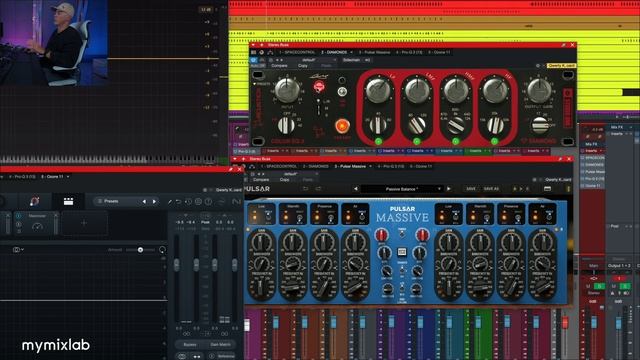Toggle the green HMF band button in Diamonds
Screen dimensions: 640x360
pos(456,141)
